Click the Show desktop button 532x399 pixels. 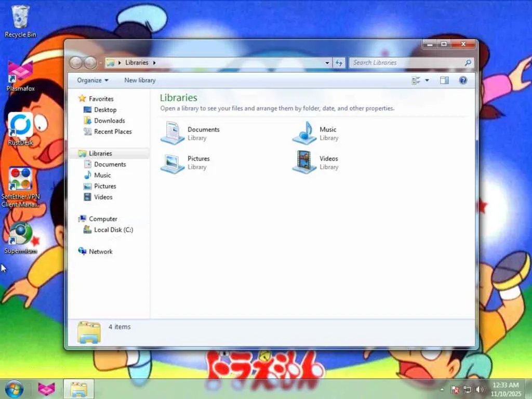tap(528, 389)
